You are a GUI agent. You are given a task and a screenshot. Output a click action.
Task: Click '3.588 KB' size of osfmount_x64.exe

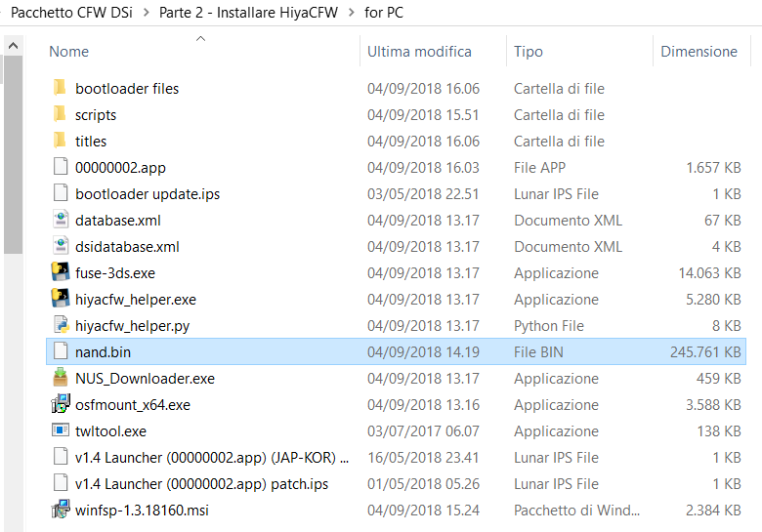click(713, 404)
